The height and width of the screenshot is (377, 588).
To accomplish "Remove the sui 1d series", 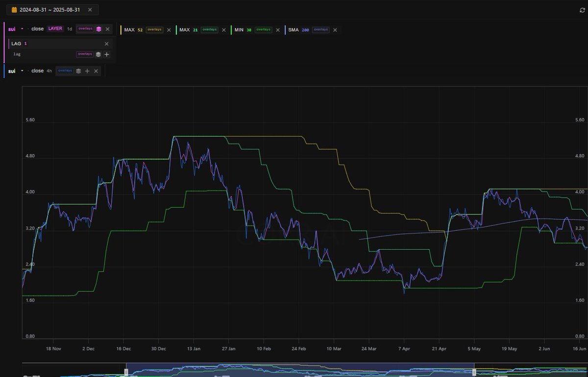I will click(x=107, y=29).
